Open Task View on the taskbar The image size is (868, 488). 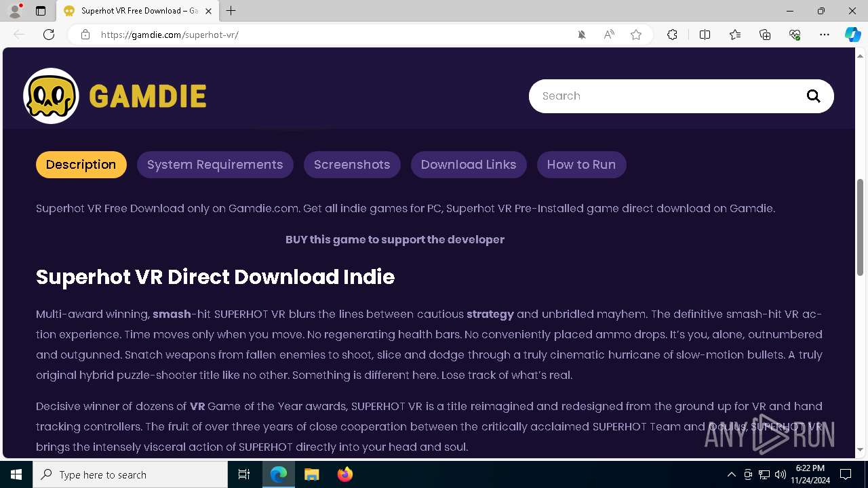pyautogui.click(x=244, y=474)
